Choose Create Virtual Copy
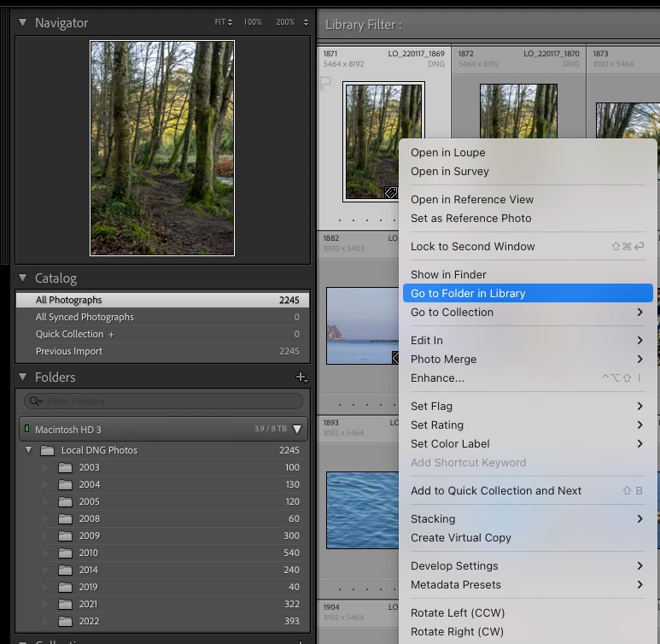This screenshot has width=660, height=644. [528, 538]
